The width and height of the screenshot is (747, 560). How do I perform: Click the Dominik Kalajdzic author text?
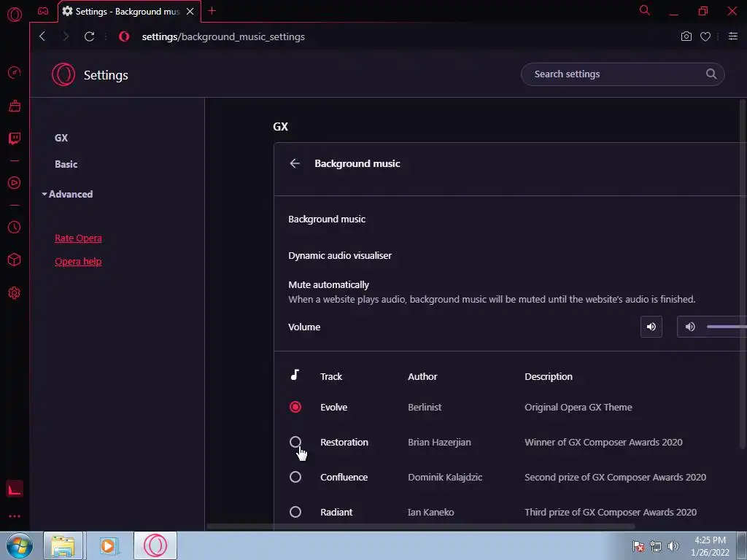coord(445,477)
